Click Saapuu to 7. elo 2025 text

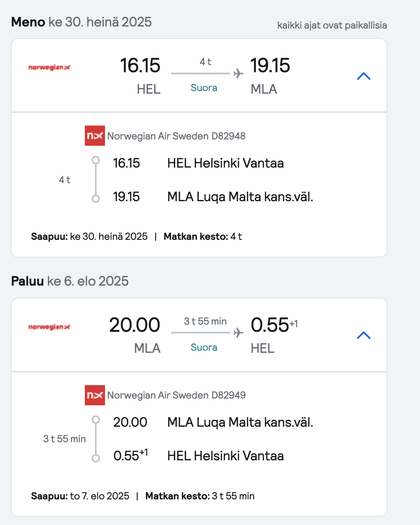click(x=80, y=496)
